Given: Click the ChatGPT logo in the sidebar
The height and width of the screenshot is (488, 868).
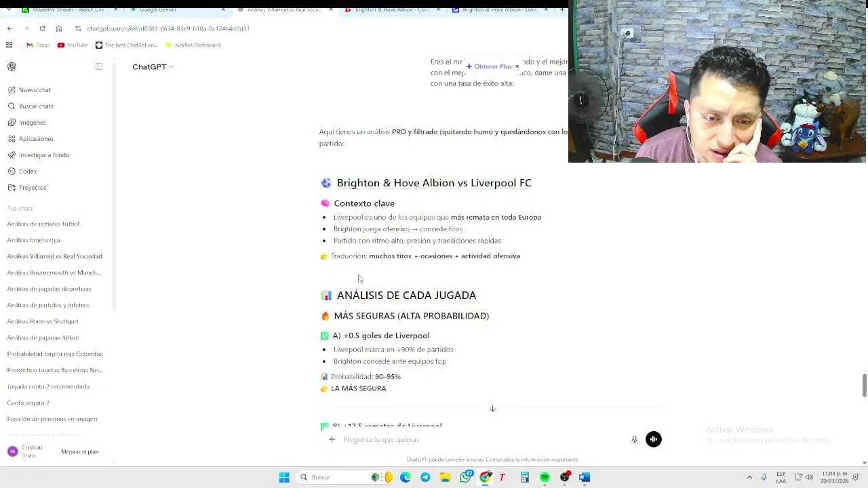Looking at the screenshot, I should click(x=12, y=66).
